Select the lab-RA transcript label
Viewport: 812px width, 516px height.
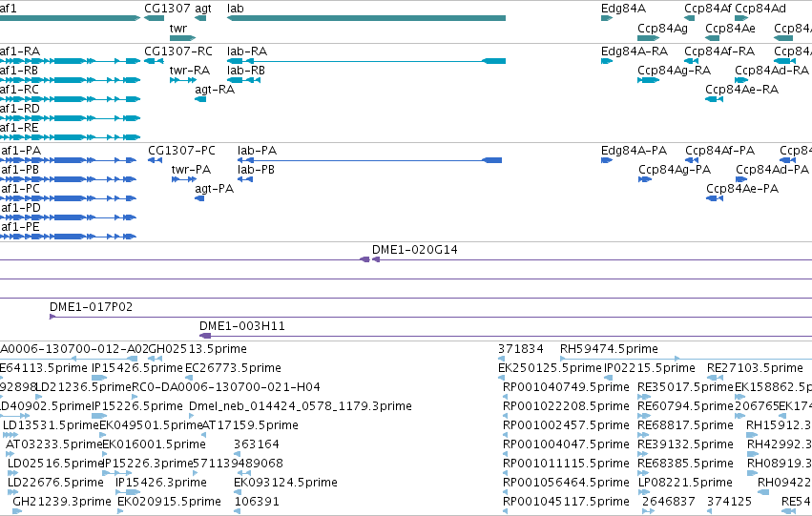point(247,52)
